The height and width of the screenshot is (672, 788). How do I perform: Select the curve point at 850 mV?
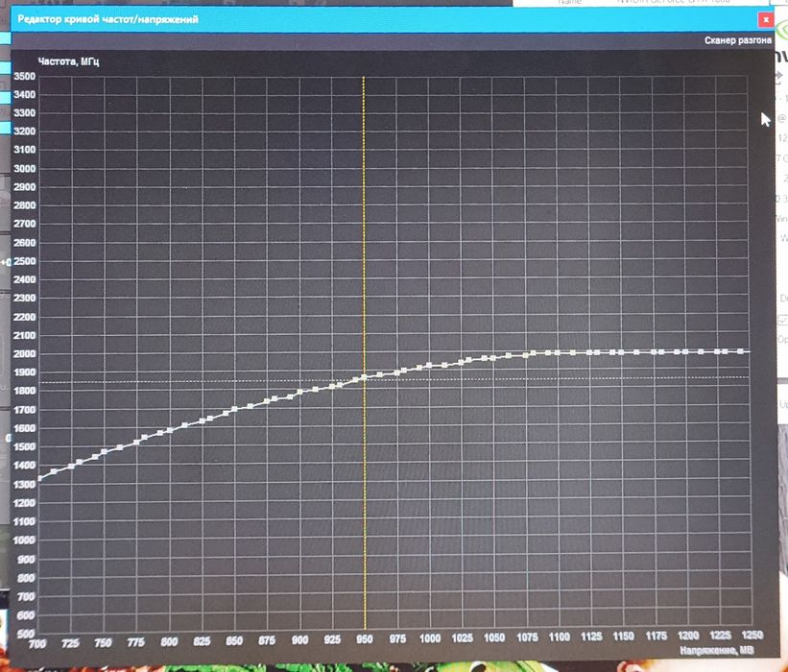[234, 409]
